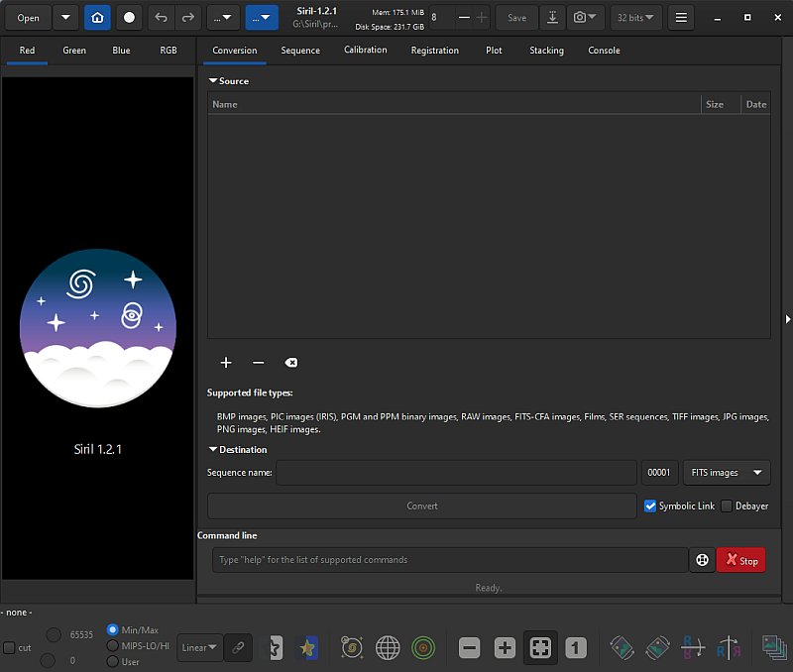This screenshot has height=672, width=793.
Task: Select the User radio button
Action: coord(112,661)
